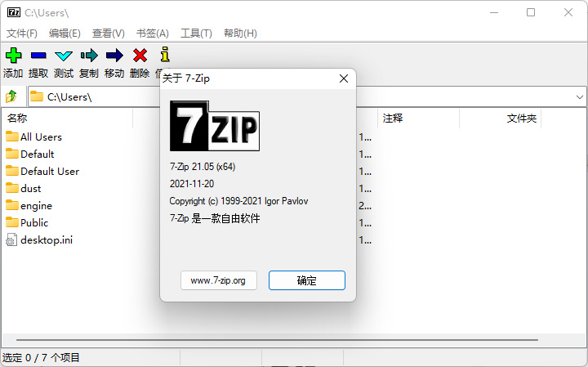
Task: Select the 'desktop.ini' file name
Action: click(x=47, y=239)
